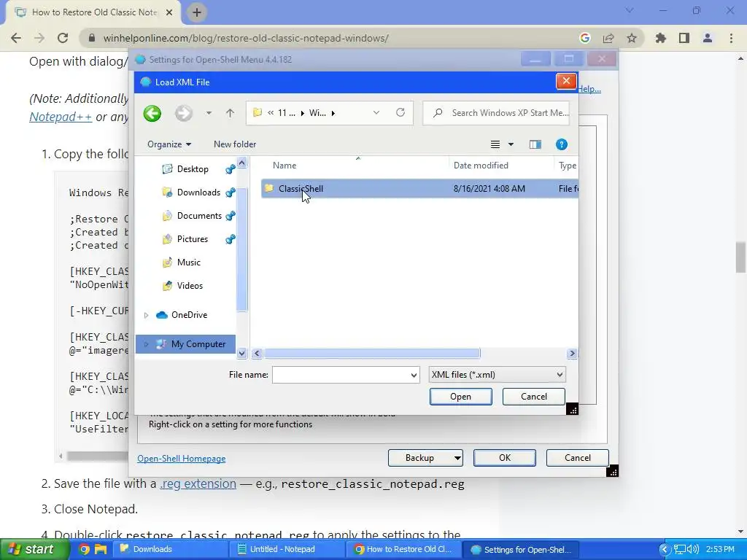Viewport: 747px width, 560px height.
Task: Go back with the green arrow in Load XML File dialog
Action: [x=152, y=113]
